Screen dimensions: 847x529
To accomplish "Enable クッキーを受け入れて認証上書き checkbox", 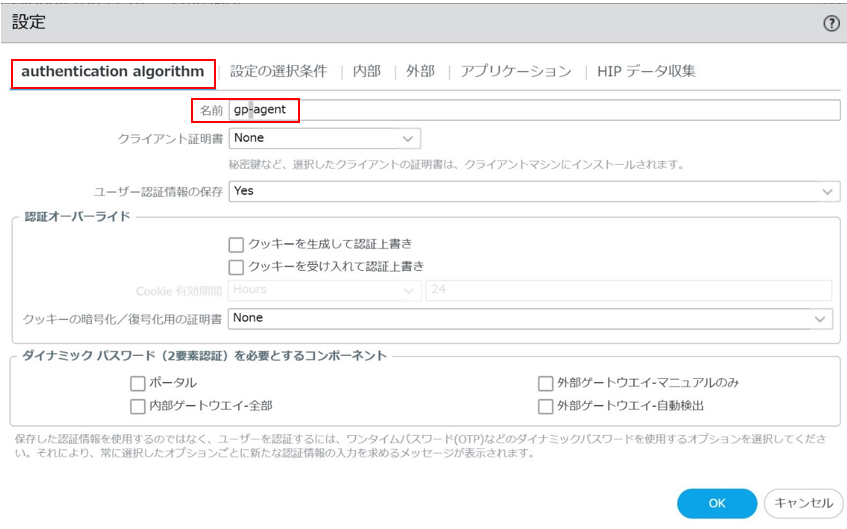I will point(236,267).
